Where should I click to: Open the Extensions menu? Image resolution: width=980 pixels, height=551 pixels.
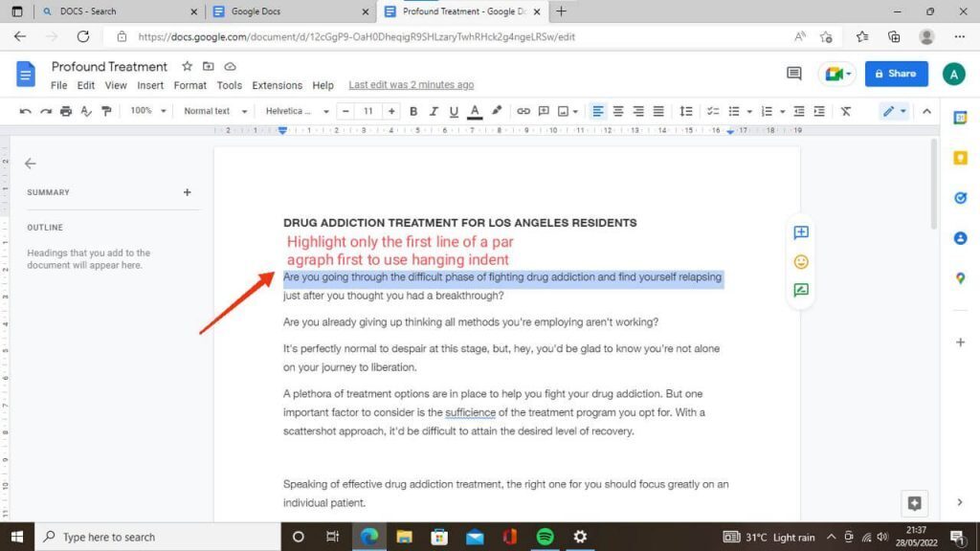pos(277,84)
